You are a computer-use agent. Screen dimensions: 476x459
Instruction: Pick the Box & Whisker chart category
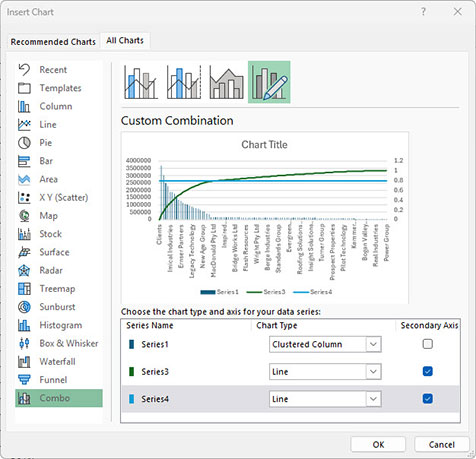pyautogui.click(x=58, y=343)
